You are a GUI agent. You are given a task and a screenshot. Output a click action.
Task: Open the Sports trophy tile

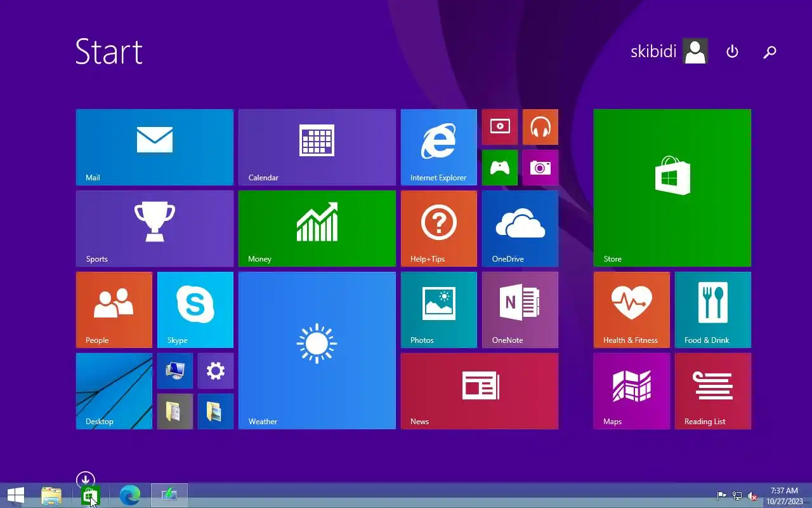[x=155, y=229]
